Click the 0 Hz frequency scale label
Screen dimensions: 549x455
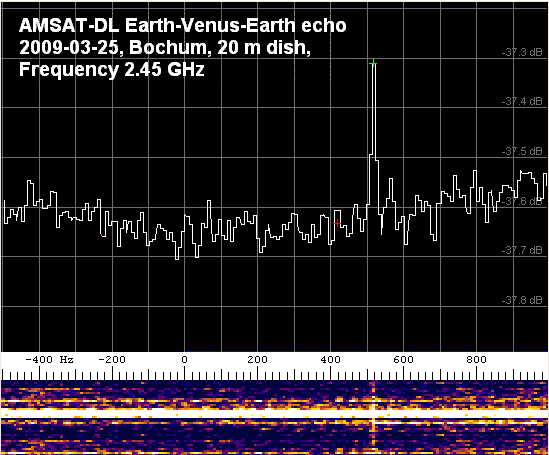pos(185,359)
